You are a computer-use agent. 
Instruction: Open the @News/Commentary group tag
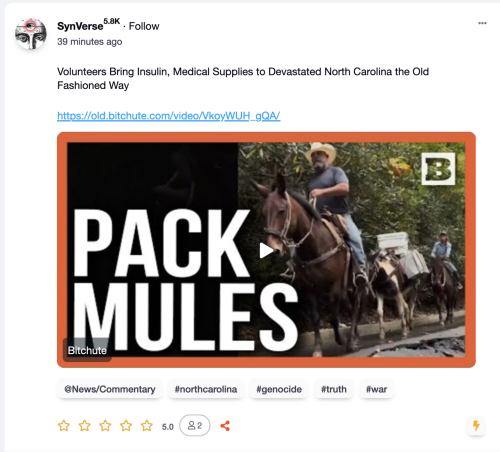[110, 389]
